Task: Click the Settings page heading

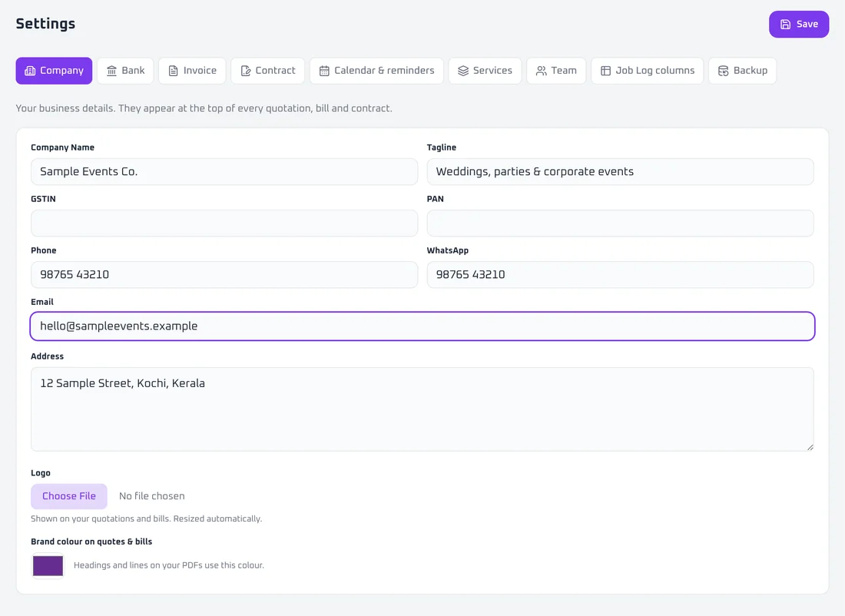Action: click(x=45, y=24)
